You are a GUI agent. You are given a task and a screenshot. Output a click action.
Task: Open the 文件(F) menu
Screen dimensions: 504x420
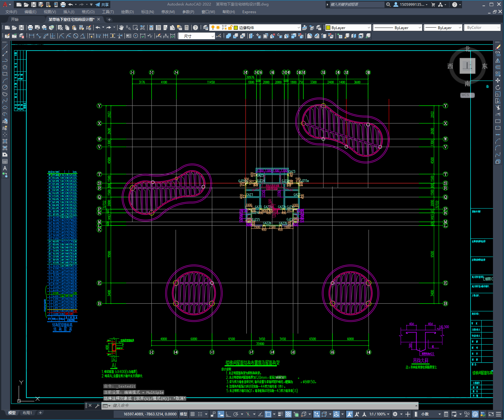[11, 12]
